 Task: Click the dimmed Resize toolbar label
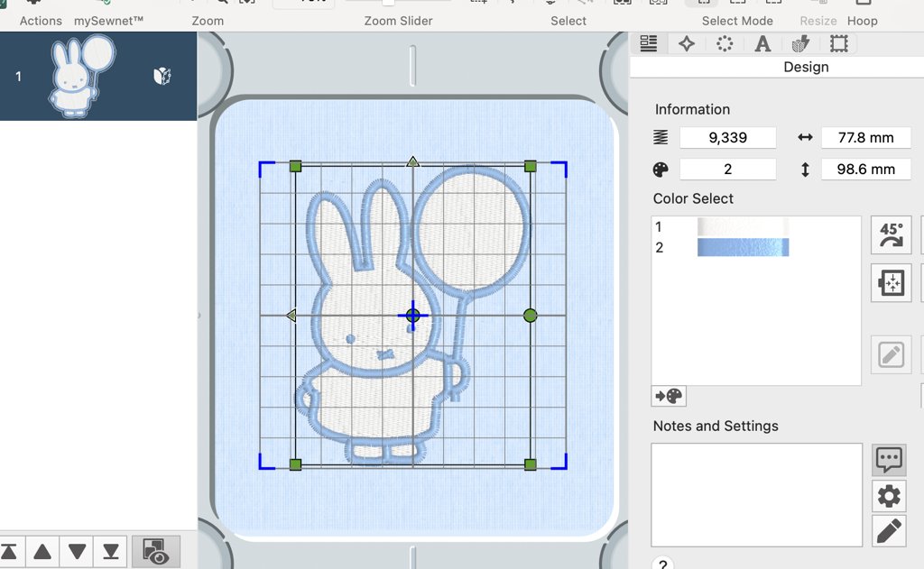[x=818, y=22]
